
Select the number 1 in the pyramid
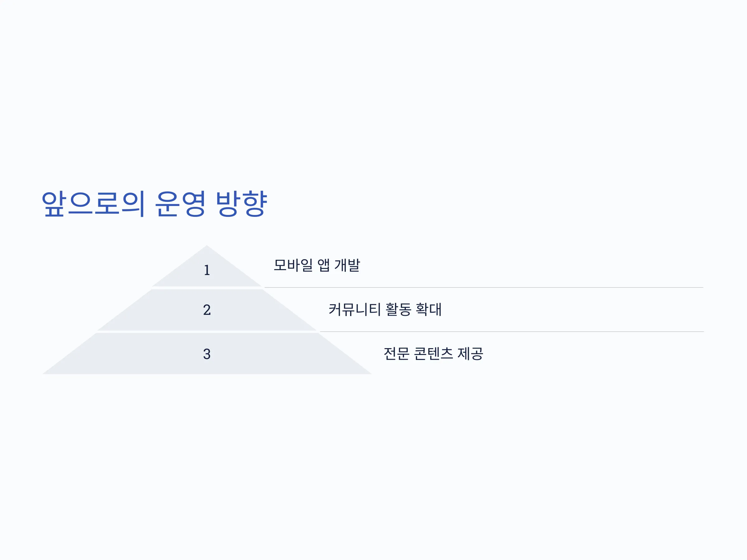(x=207, y=270)
